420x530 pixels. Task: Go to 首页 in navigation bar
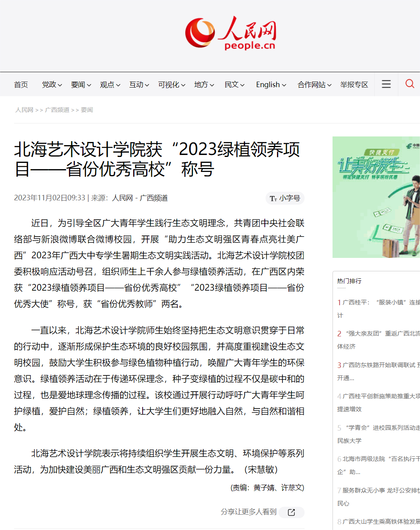21,85
